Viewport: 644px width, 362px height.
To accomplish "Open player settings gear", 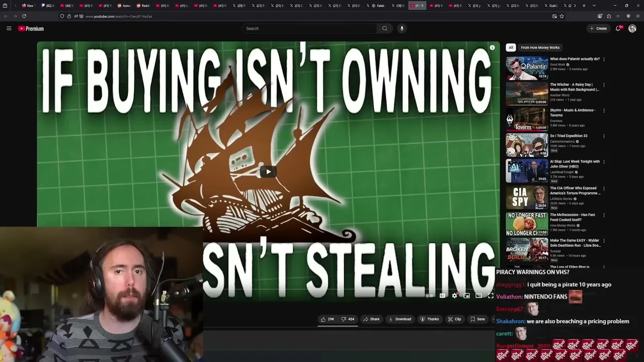I will coord(454,296).
